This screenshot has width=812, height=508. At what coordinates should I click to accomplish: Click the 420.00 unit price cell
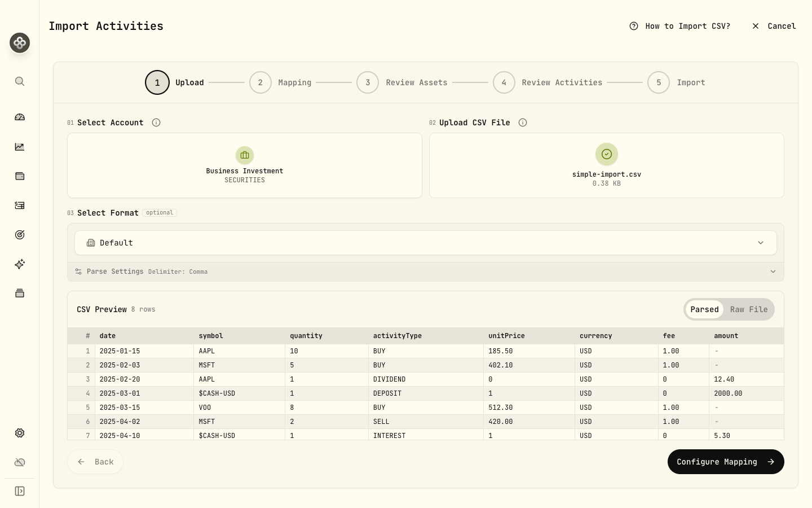pos(529,422)
